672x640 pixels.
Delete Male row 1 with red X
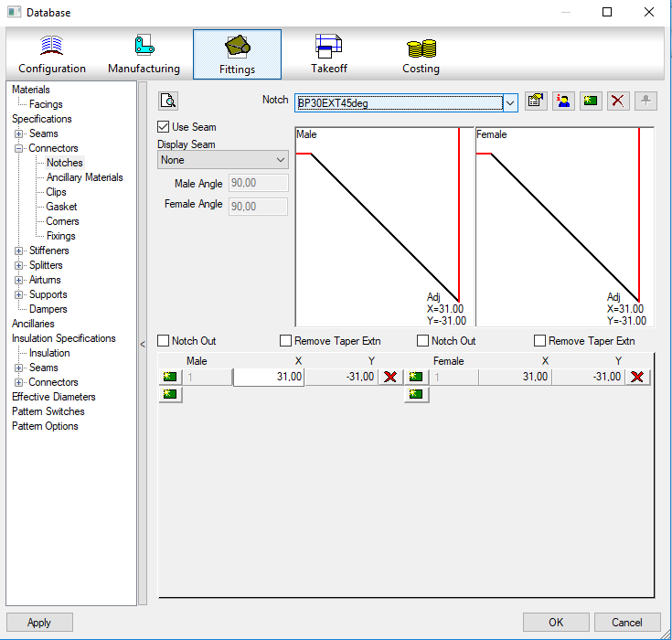(x=390, y=378)
